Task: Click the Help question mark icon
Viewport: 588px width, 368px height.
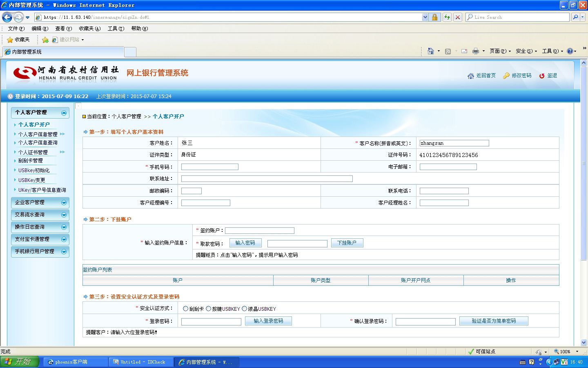Action: click(x=570, y=51)
